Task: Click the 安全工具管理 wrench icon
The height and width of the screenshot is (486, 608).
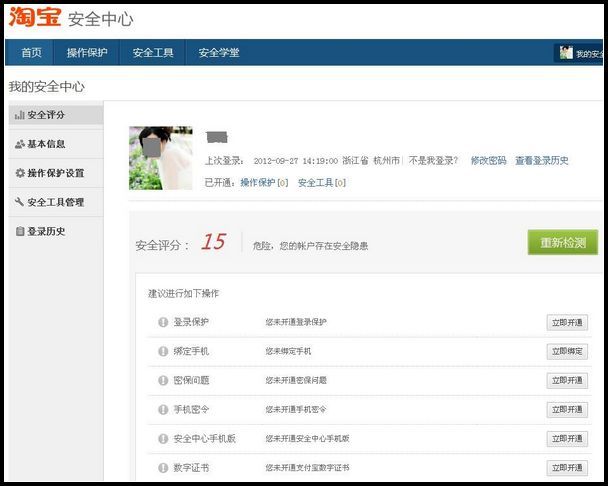Action: point(19,202)
